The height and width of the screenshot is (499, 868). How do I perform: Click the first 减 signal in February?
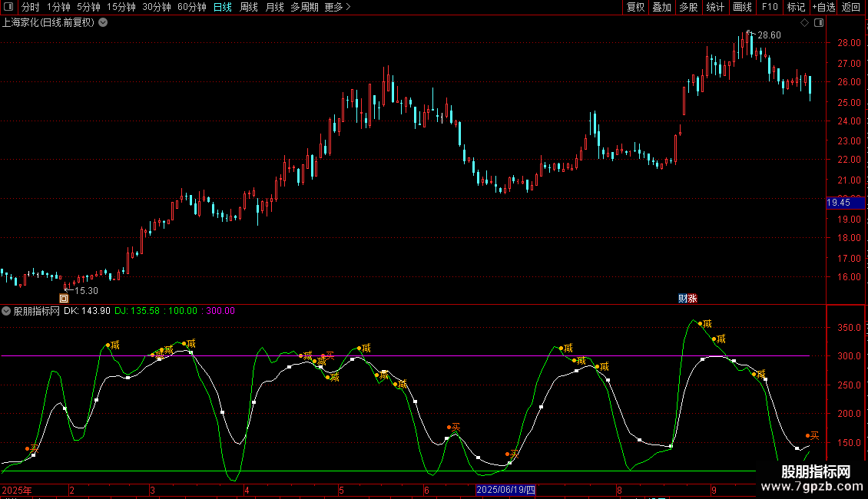pos(114,345)
